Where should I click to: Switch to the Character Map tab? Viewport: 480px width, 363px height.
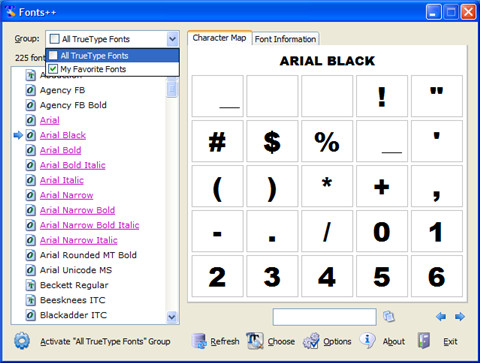point(219,38)
